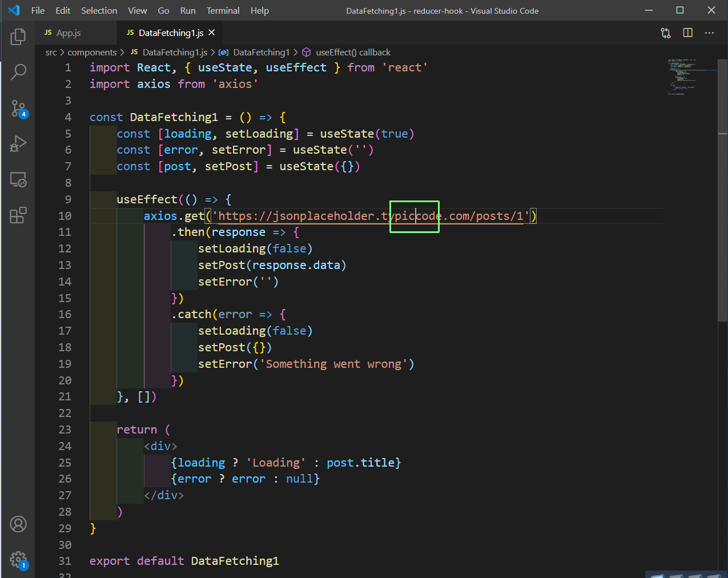Image resolution: width=728 pixels, height=578 pixels.
Task: Click 'return' keyword on line 23
Action: (137, 430)
